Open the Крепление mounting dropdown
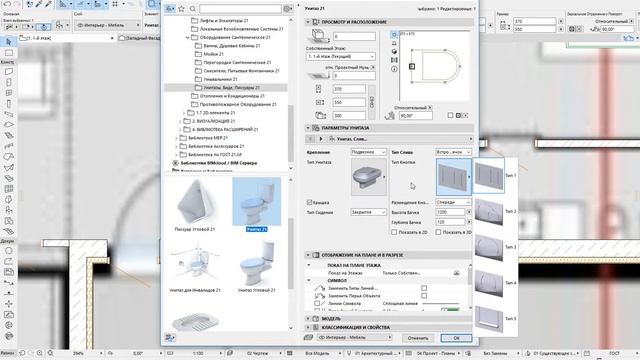640x360 pixels. pos(369,152)
